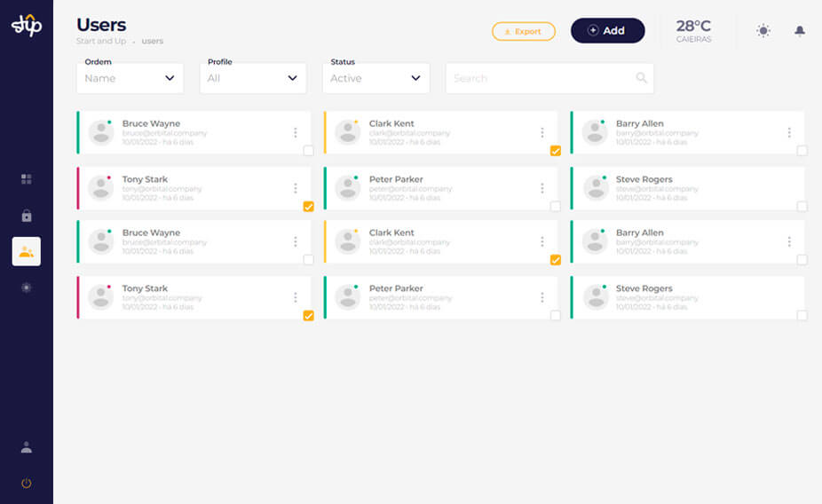
Task: Toggle the sun theme icon
Action: (x=763, y=31)
